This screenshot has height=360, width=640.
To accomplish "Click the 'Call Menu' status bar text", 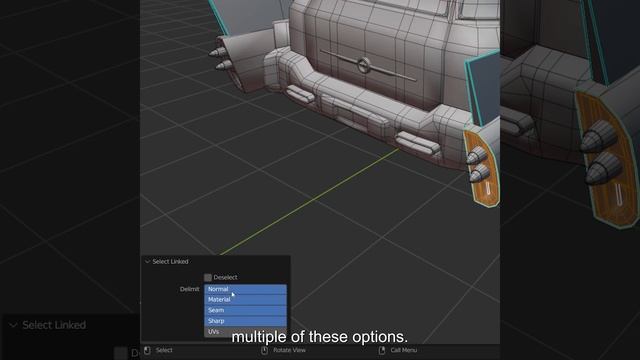I will (403, 350).
